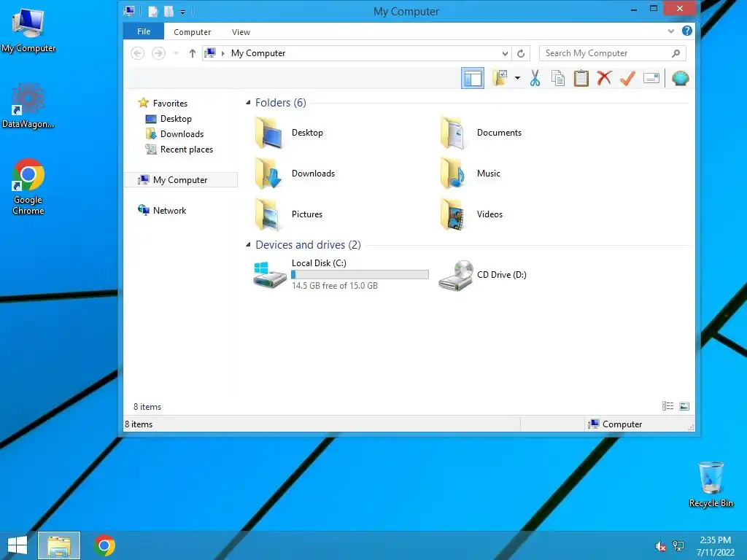Open the Customize Quick Access Toolbar dropdown
The width and height of the screenshot is (747, 560).
[x=182, y=12]
